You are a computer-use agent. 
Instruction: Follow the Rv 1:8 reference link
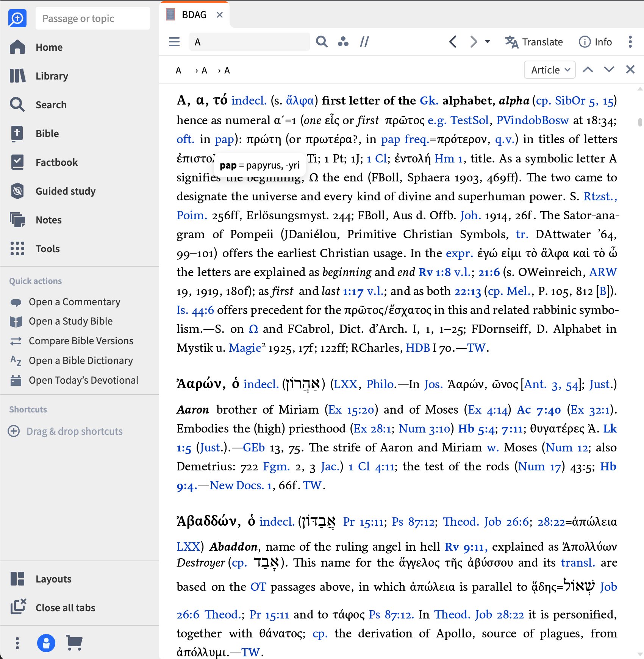pos(435,272)
